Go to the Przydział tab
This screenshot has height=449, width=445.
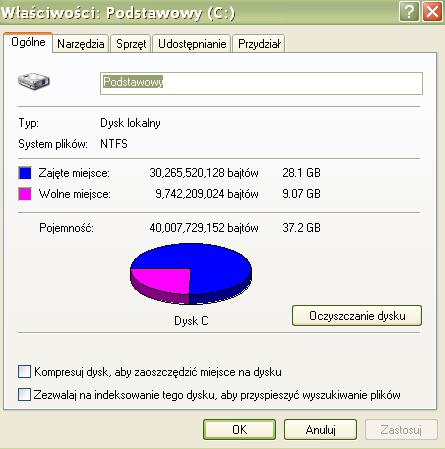259,44
